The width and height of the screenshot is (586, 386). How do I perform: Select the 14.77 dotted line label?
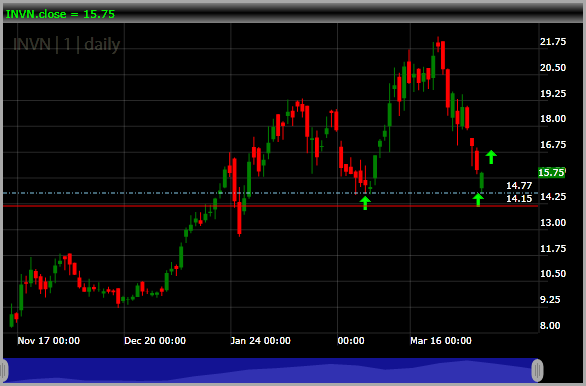[x=519, y=186]
